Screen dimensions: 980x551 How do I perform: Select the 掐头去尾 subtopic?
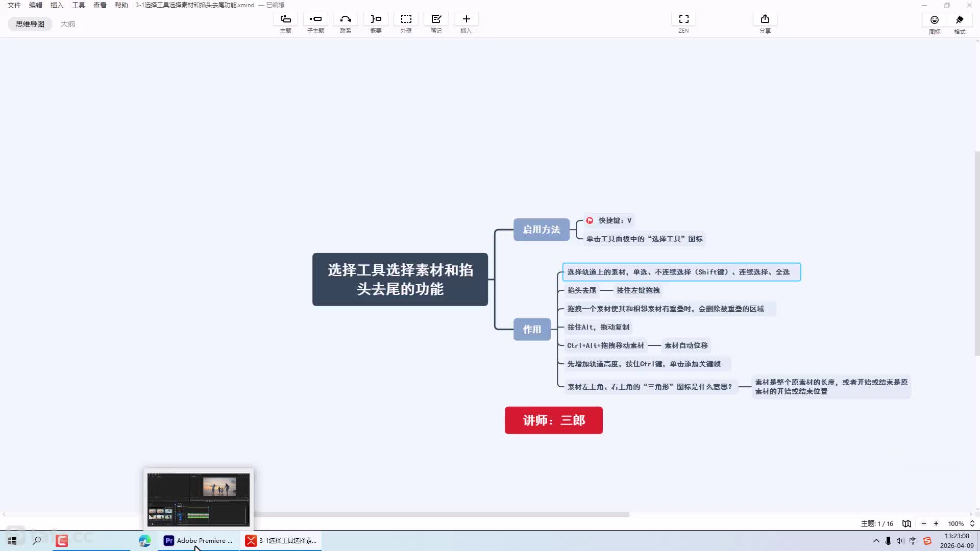tap(581, 290)
